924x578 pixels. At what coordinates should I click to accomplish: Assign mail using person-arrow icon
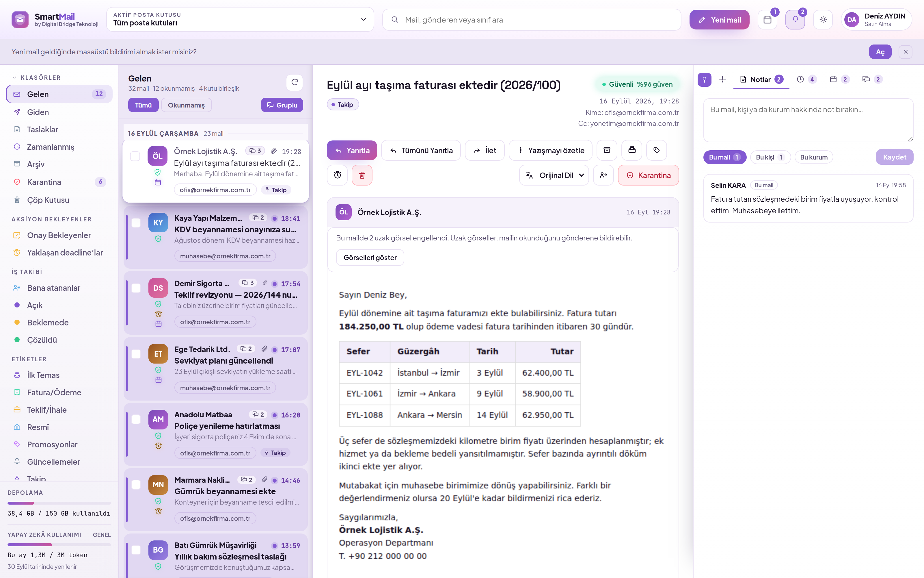[603, 175]
